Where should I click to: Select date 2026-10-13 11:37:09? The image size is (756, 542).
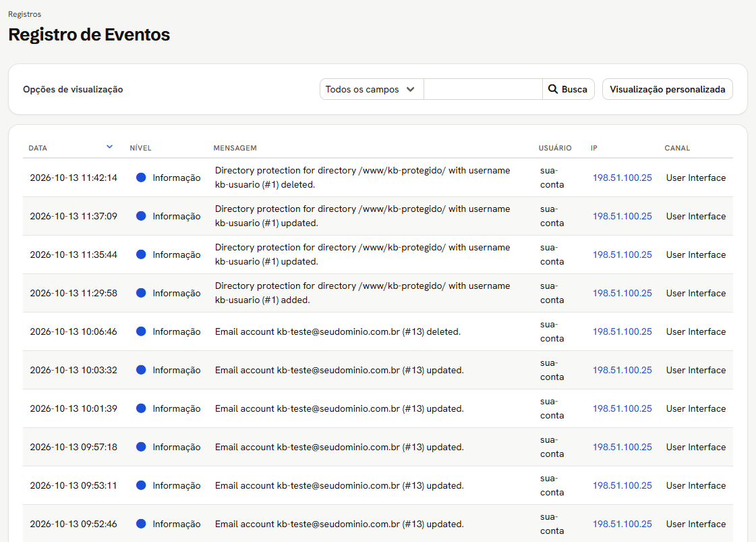[x=74, y=216]
